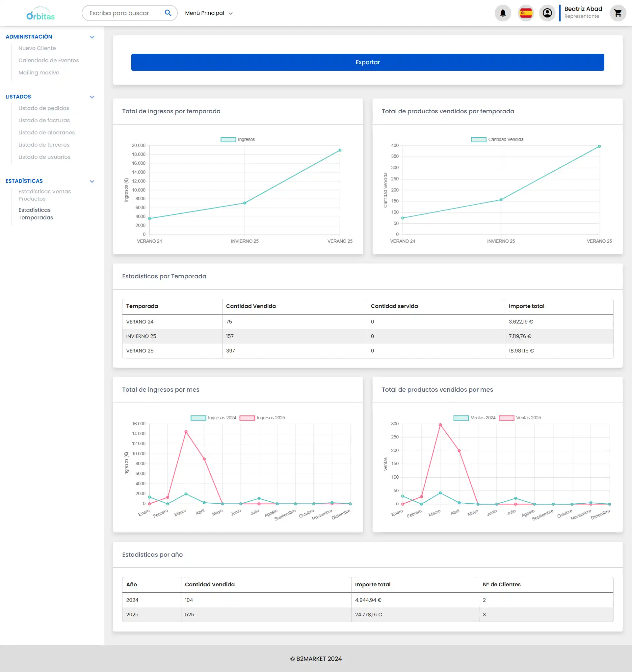Viewport: 632px width, 672px height.
Task: Collapse the LISTADOS sidebar section
Action: (x=92, y=97)
